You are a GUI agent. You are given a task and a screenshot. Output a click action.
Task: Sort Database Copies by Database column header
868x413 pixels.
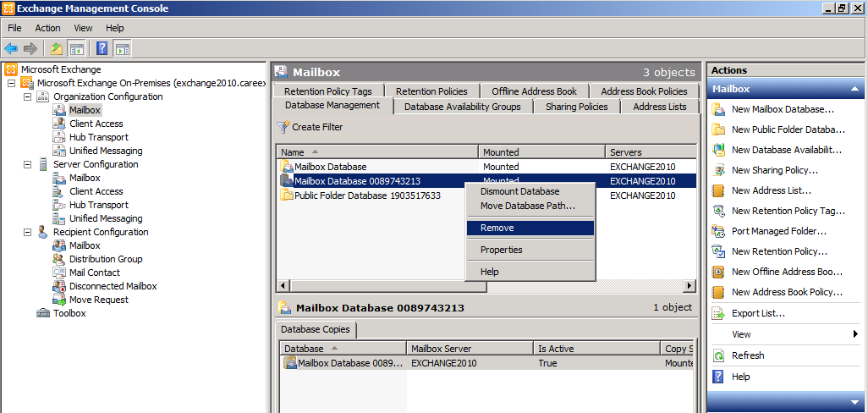tap(343, 349)
